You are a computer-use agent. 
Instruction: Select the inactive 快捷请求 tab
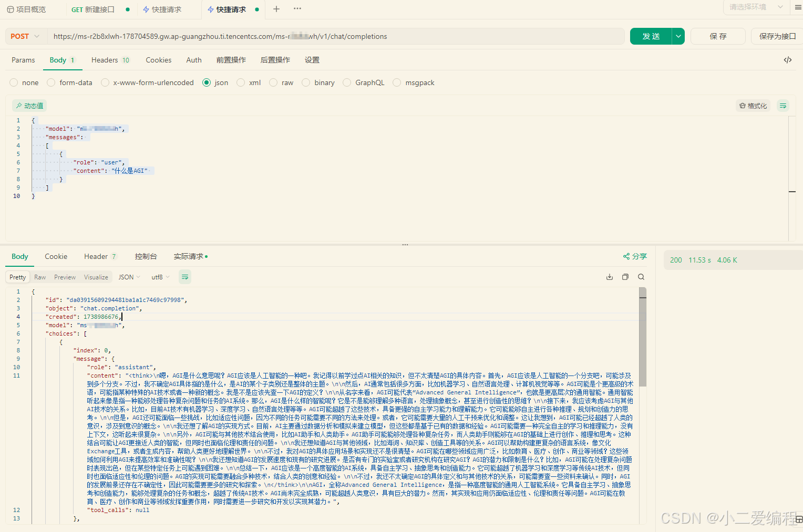162,9
